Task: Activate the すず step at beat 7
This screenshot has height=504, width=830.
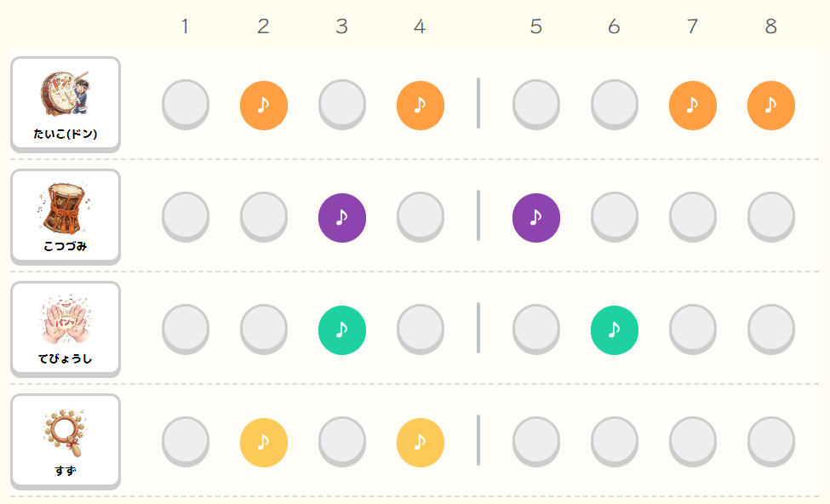Action: click(693, 441)
